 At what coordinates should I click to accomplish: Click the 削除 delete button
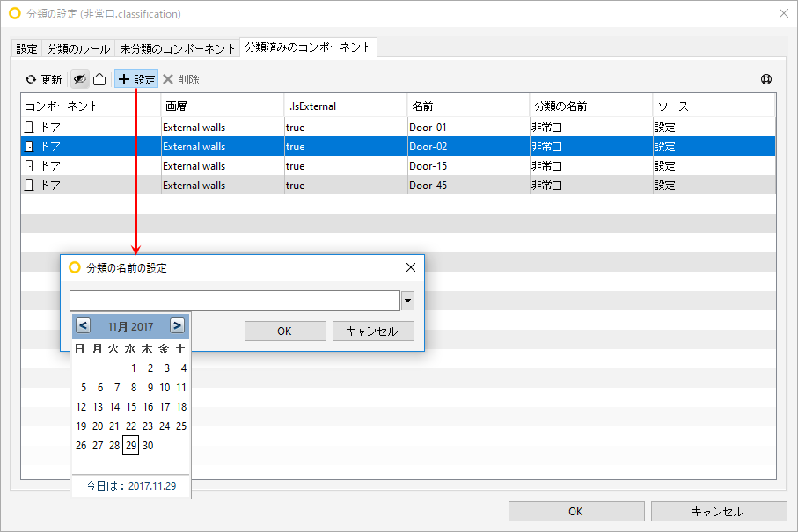click(181, 79)
